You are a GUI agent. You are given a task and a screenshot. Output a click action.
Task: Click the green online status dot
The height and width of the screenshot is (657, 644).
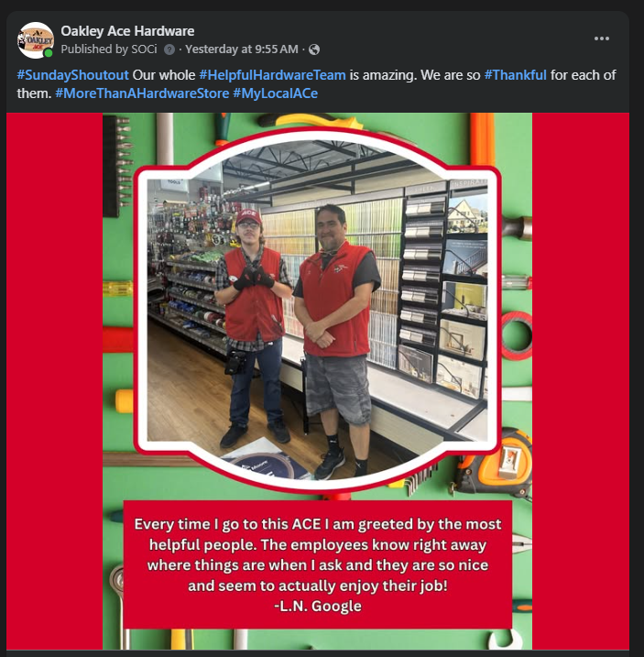[x=49, y=53]
